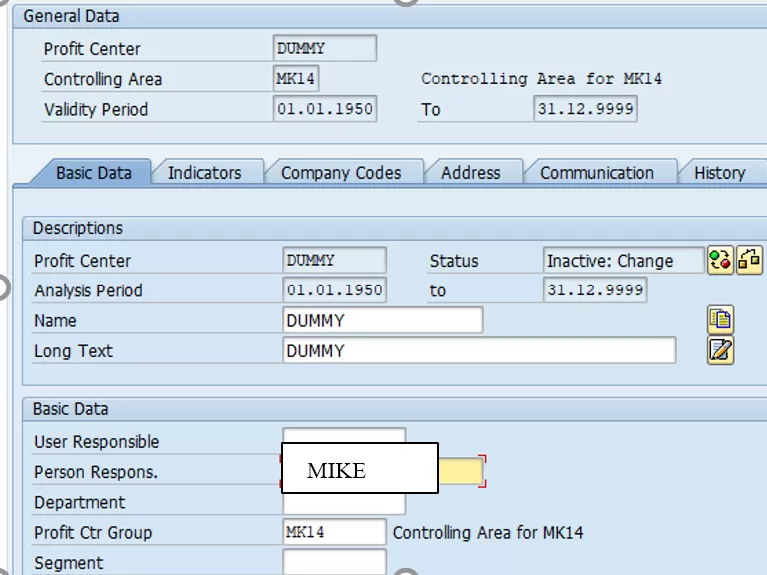Open the Indicators tab
The height and width of the screenshot is (575, 767).
[x=204, y=173]
